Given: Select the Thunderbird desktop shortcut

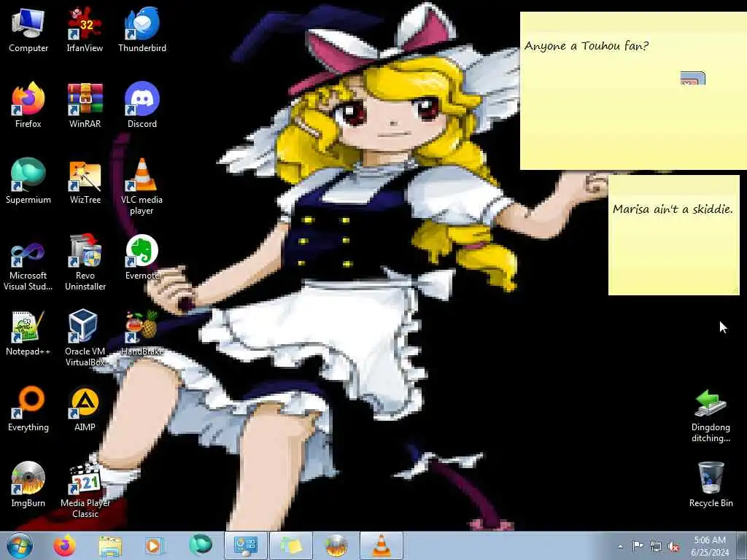Looking at the screenshot, I should coord(142,29).
